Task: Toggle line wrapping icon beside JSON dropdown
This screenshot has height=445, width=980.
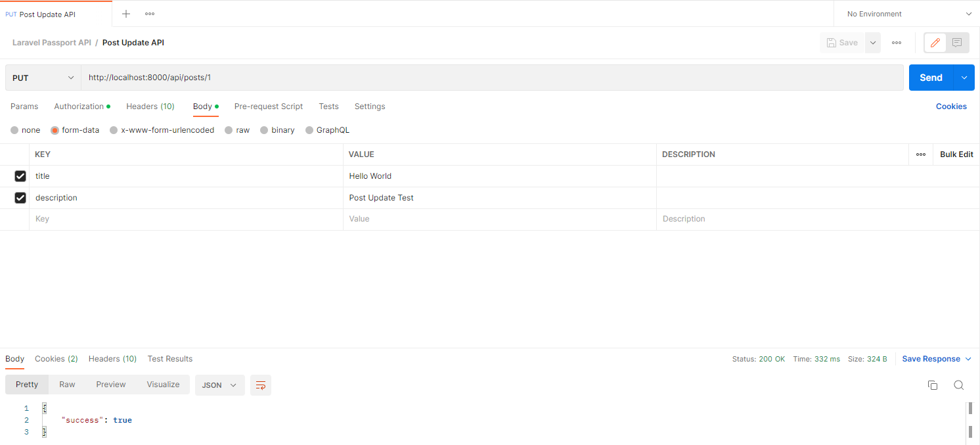Action: coord(260,385)
